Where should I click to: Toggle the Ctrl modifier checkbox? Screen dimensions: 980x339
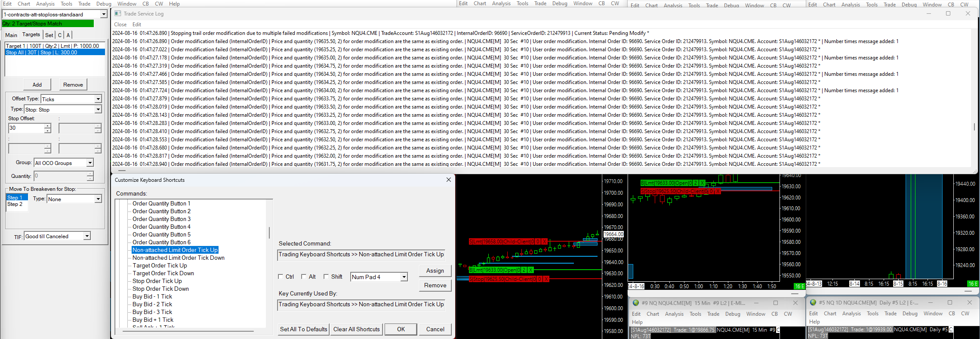pyautogui.click(x=280, y=277)
